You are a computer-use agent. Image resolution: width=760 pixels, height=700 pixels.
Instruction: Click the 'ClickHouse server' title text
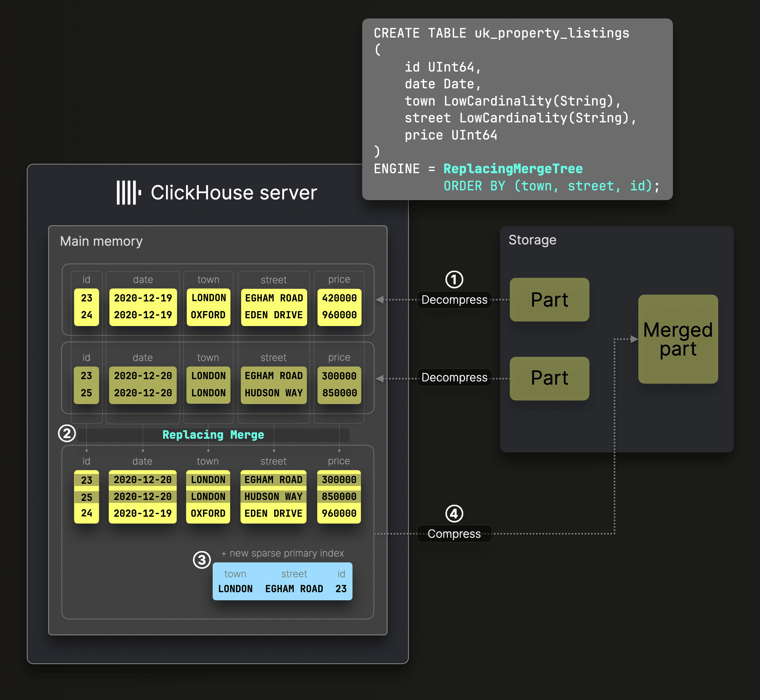coord(234,192)
